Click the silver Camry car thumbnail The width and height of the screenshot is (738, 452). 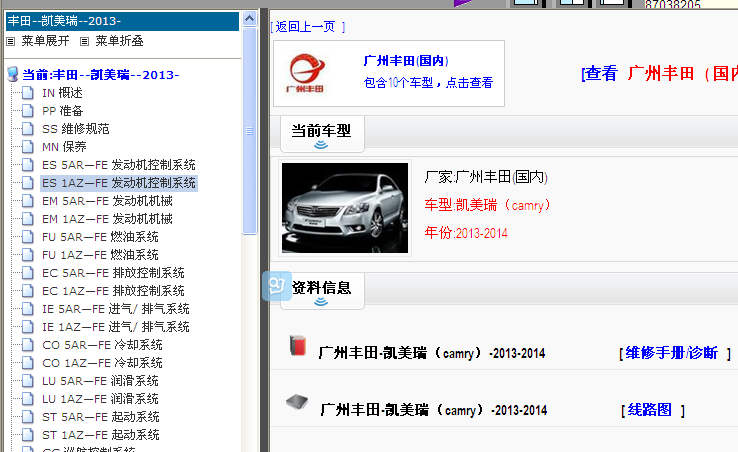(x=345, y=208)
